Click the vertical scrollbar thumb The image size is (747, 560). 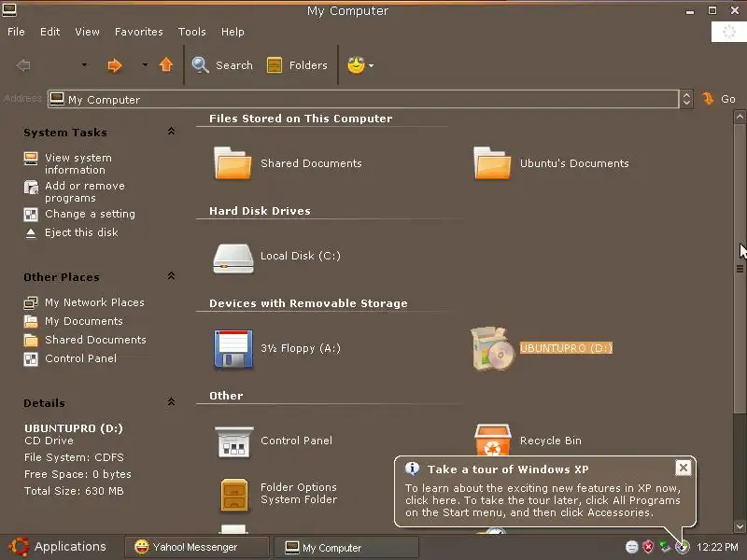pos(740,269)
